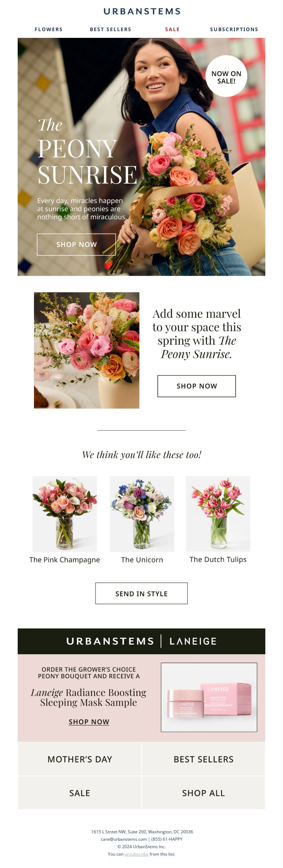Click the Shop All footer tile
Viewport: 283px width, 868px height.
(203, 793)
